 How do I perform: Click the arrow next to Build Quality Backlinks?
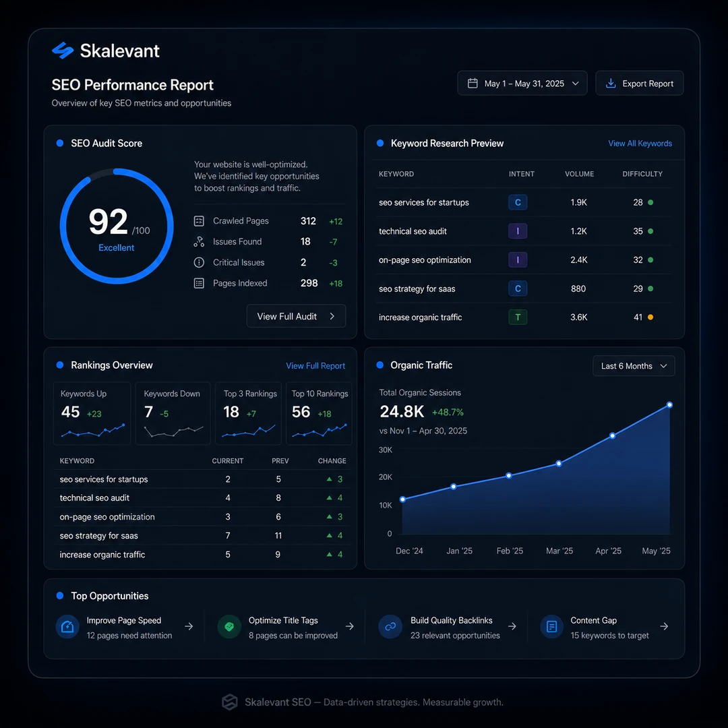(512, 626)
